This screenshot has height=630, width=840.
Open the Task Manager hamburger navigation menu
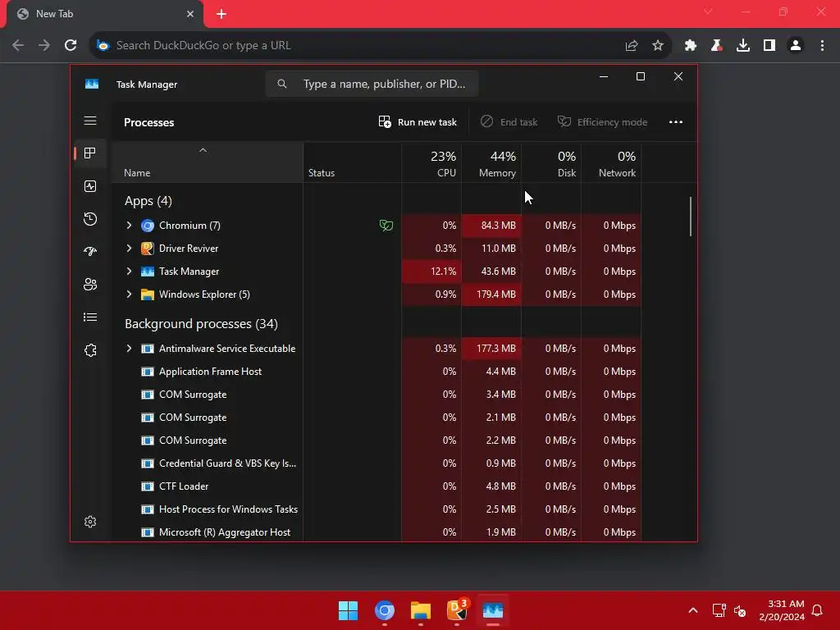point(90,121)
